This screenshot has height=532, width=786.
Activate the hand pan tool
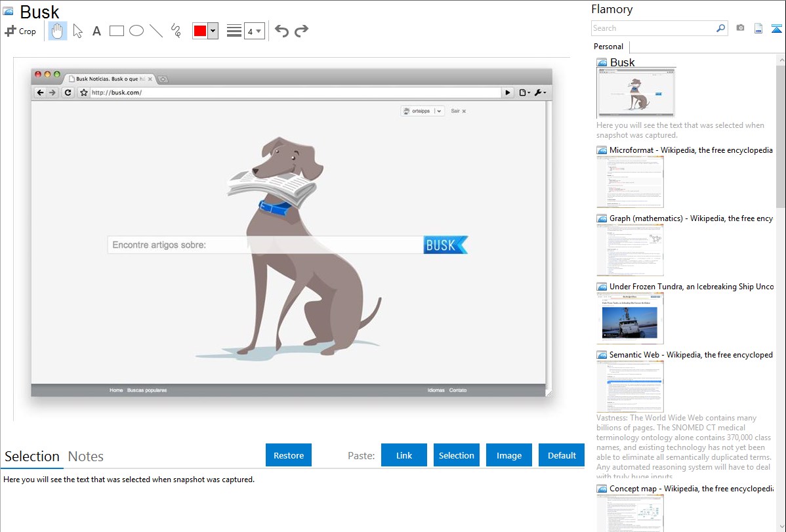(x=58, y=31)
